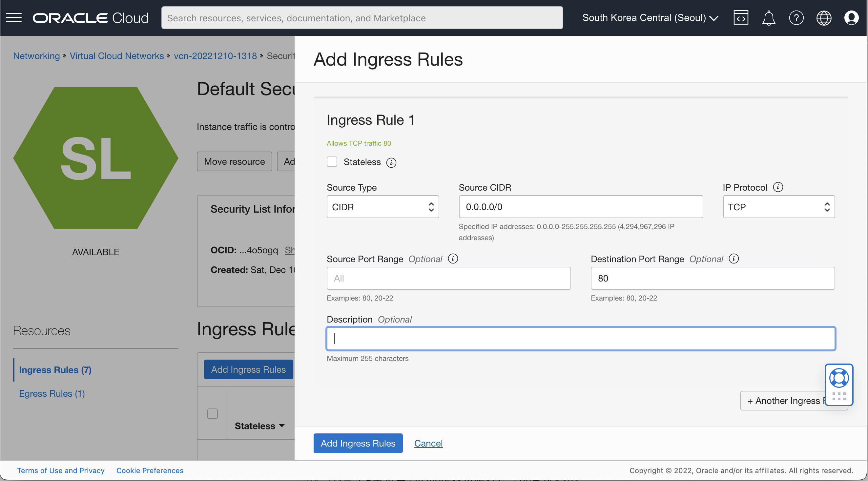Open the Source Type CIDR dropdown

click(x=382, y=207)
